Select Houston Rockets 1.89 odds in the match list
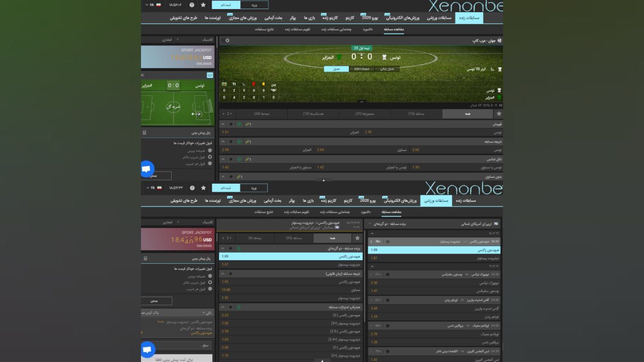The width and height of the screenshot is (644, 362). click(x=434, y=250)
